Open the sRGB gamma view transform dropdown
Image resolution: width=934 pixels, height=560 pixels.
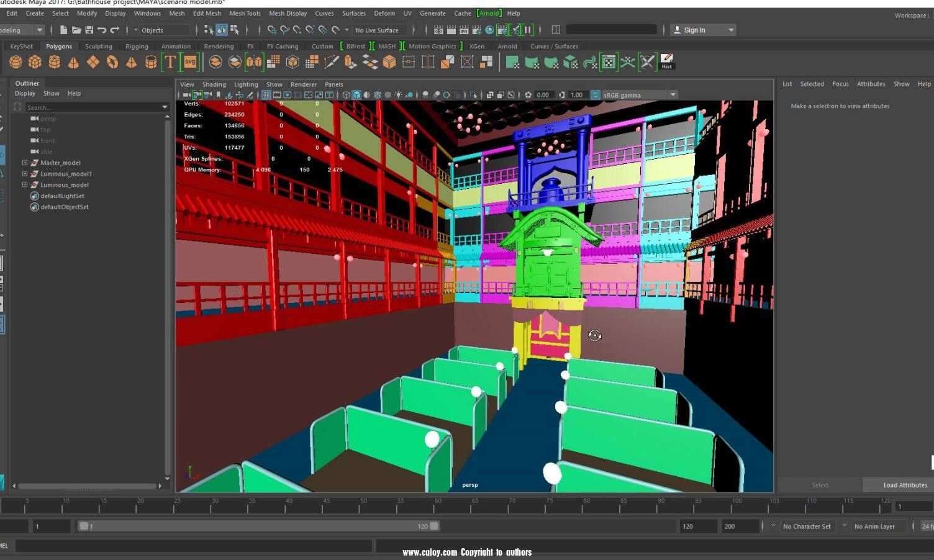point(673,95)
